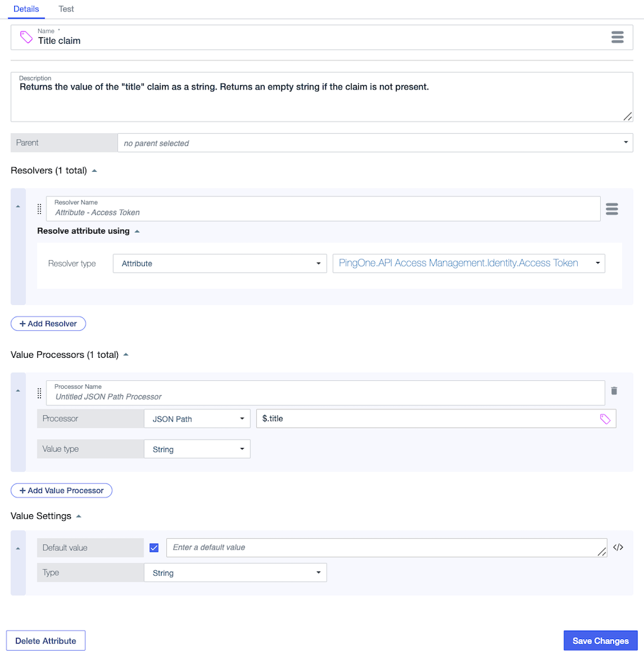The width and height of the screenshot is (644, 659).
Task: Save changes to the Title claim attribute
Action: tap(600, 640)
